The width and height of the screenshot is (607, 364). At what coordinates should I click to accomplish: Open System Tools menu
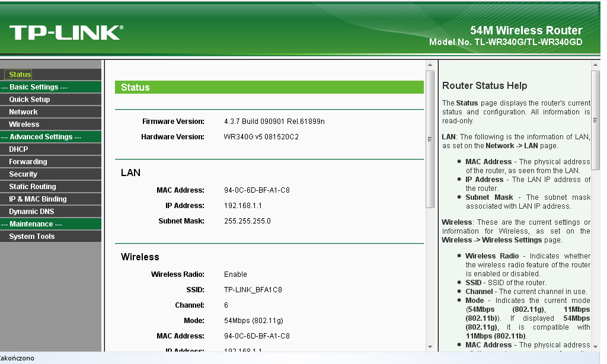pos(32,236)
